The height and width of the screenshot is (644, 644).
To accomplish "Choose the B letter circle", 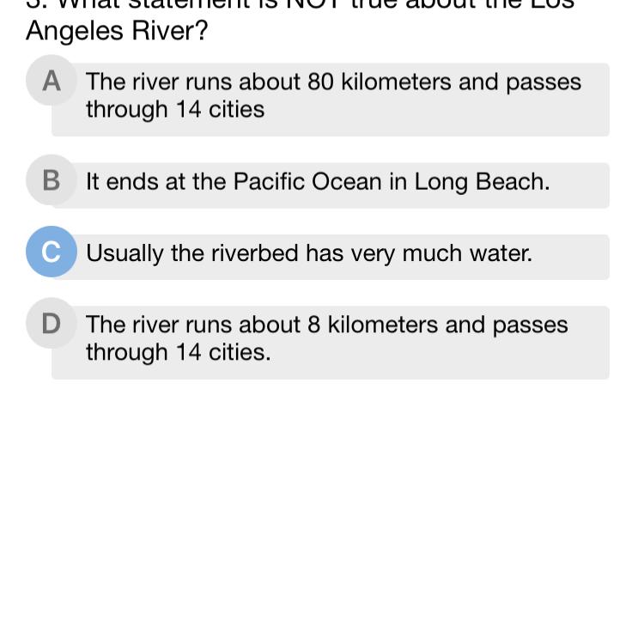I will coord(52,180).
